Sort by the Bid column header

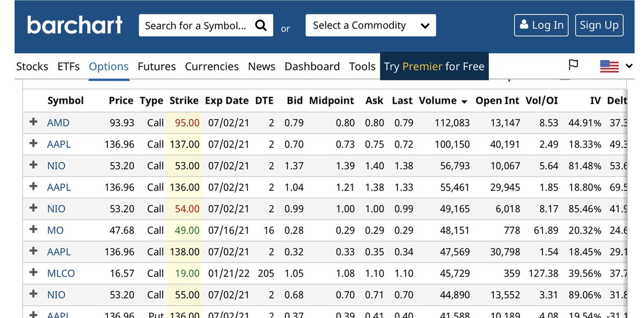[295, 100]
